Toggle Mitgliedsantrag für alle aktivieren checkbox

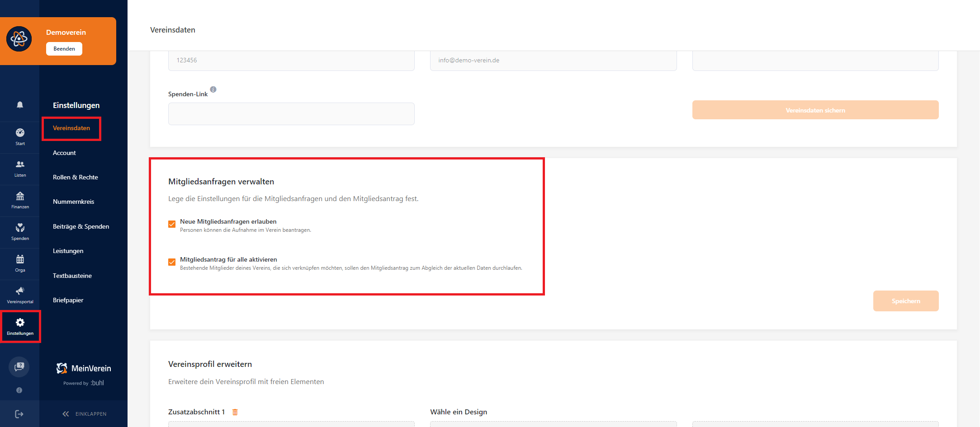[172, 262]
